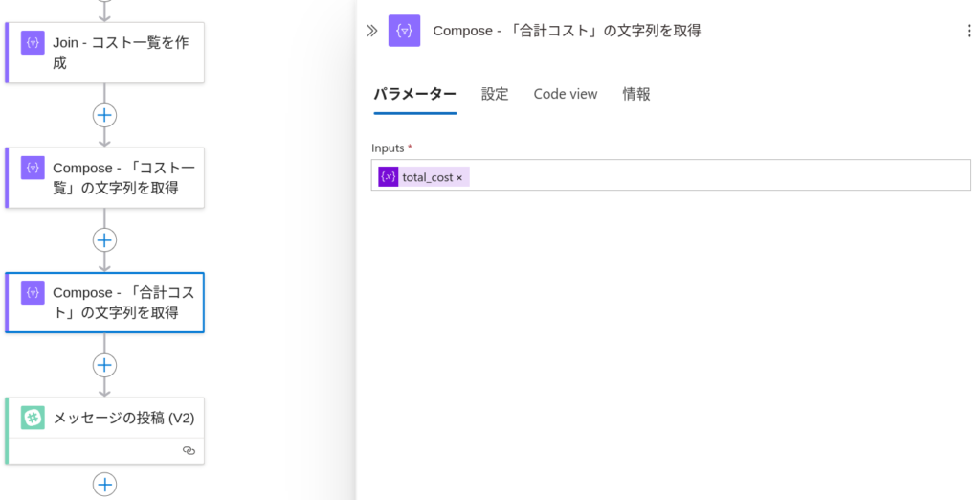This screenshot has width=980, height=500.
Task: Select Compose -「コスト一覧」の文字列を取得 card
Action: (105, 178)
